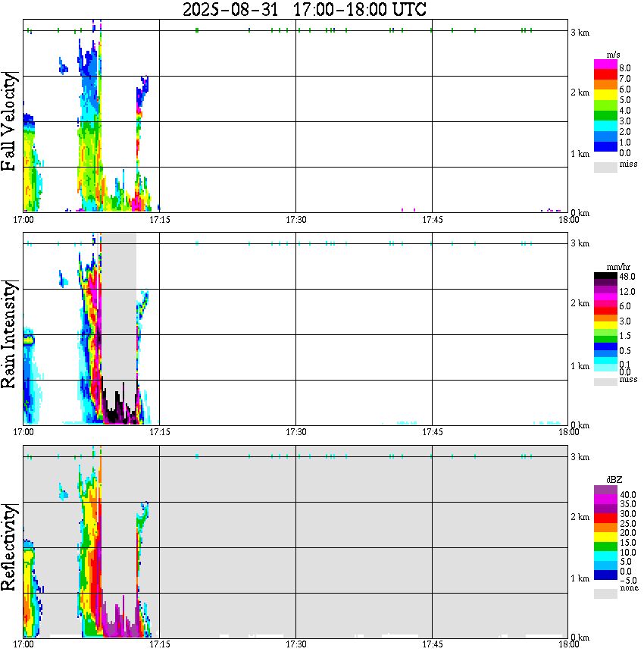Select the yellow swatch in the mm/hr legend
The image size is (644, 658).
pyautogui.click(x=605, y=325)
